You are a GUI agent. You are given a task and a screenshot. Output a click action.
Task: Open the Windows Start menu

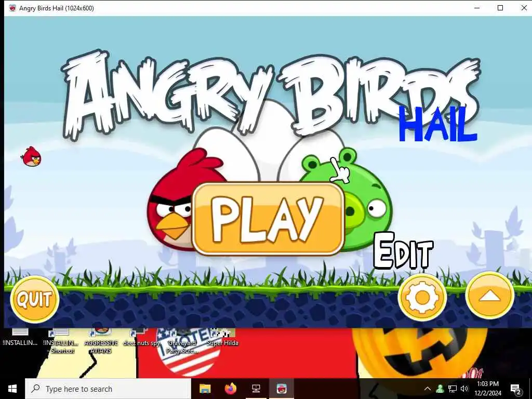pos(12,389)
